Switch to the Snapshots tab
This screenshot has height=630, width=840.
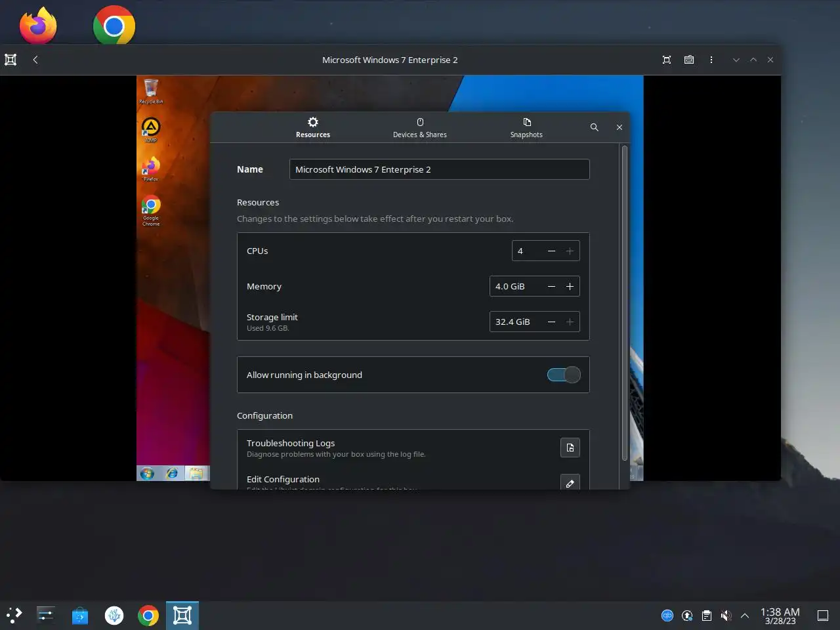pyautogui.click(x=526, y=127)
